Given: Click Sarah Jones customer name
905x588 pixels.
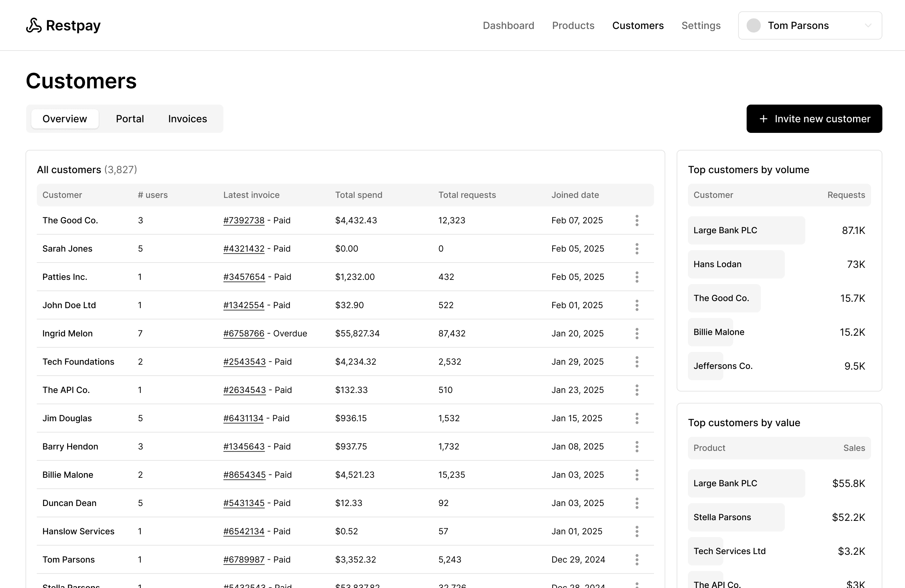Looking at the screenshot, I should pos(67,248).
